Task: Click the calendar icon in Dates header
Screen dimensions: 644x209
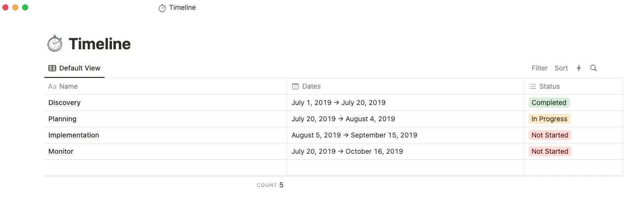Action: click(x=295, y=86)
